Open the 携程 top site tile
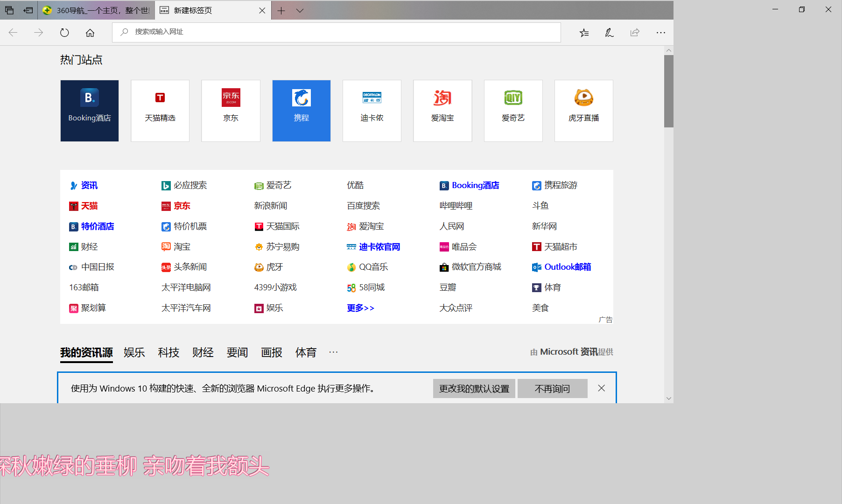This screenshot has height=504, width=842. coord(301,111)
